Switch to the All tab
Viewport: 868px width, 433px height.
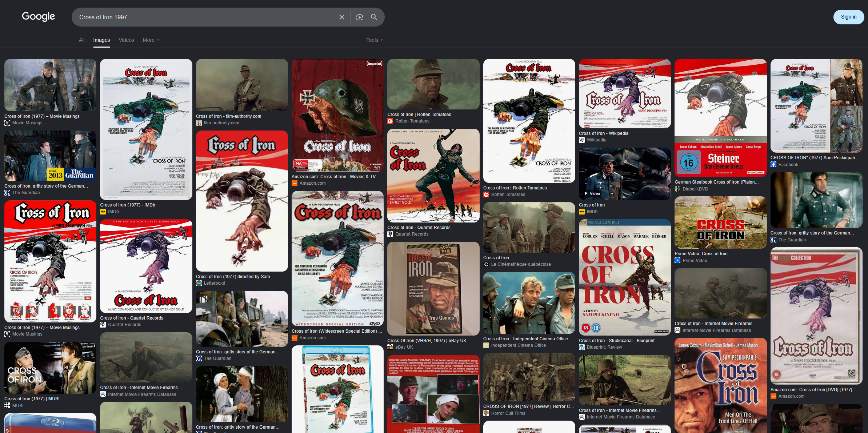pyautogui.click(x=82, y=40)
